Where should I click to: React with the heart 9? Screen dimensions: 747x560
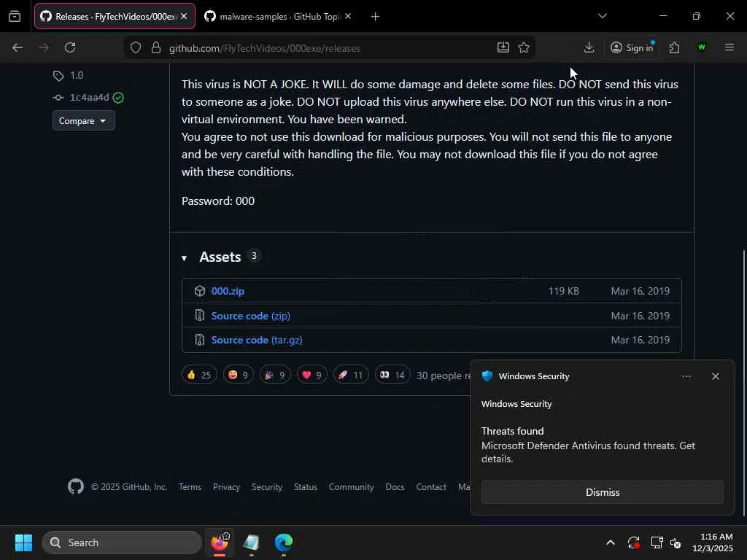(x=312, y=375)
